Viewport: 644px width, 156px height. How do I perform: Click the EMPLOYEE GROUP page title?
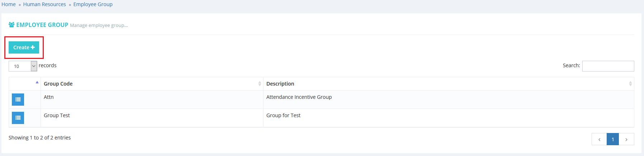42,25
